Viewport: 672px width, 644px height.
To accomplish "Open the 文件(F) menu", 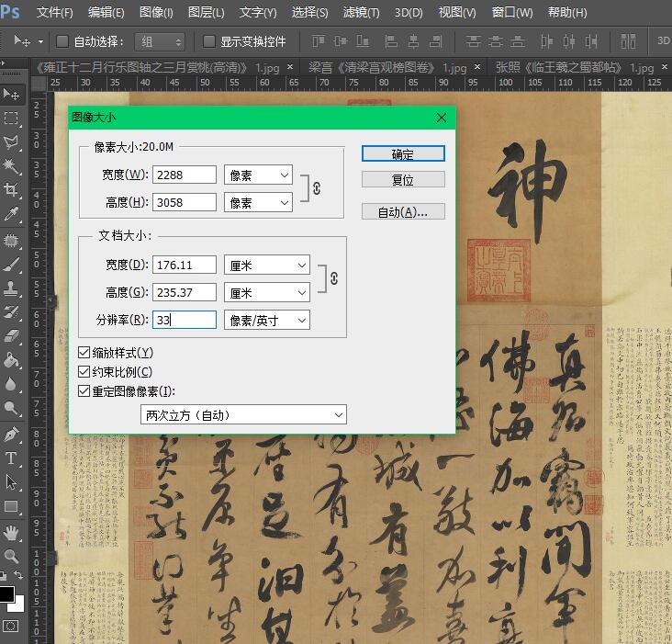I will [x=54, y=13].
